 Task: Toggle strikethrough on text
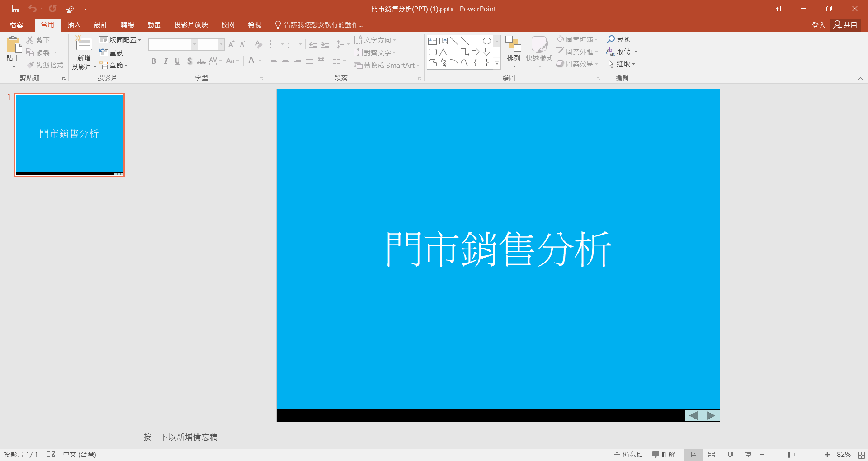click(201, 61)
